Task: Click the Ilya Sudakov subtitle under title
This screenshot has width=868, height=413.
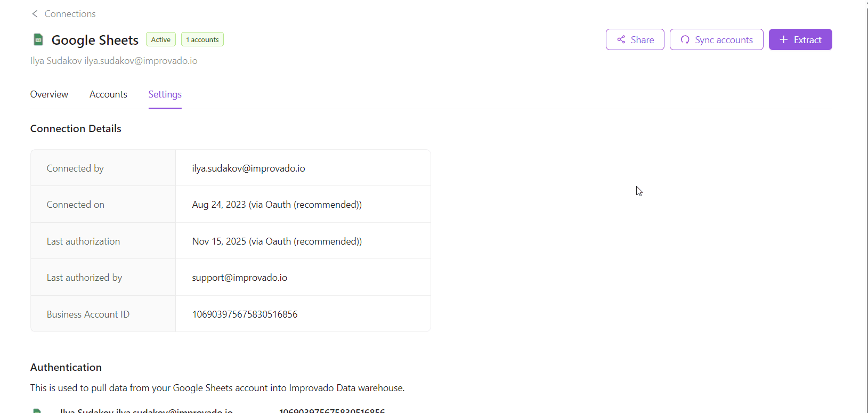Action: tap(114, 61)
